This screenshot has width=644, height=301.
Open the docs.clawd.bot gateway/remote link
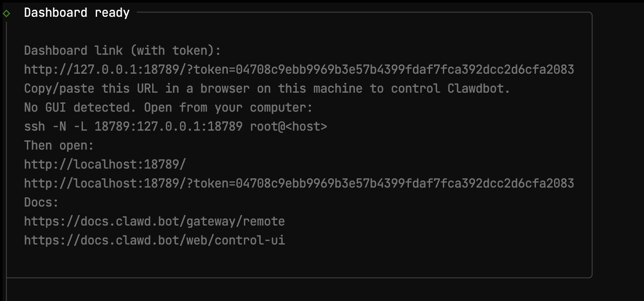point(154,222)
